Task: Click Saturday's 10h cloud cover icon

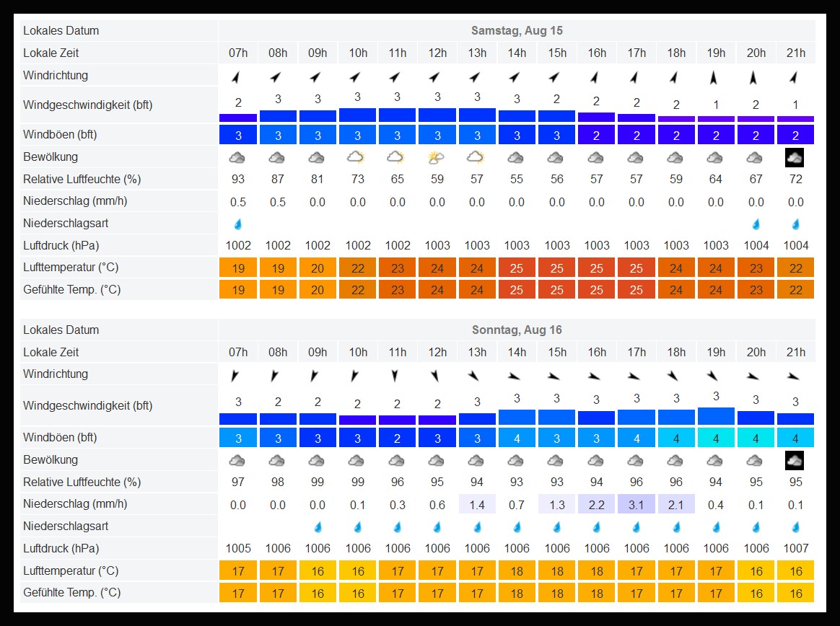Action: click(357, 157)
